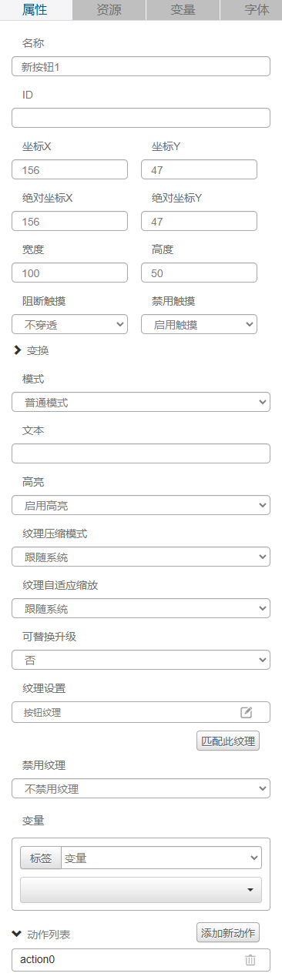Delete action0 with the trash icon

coord(250,959)
